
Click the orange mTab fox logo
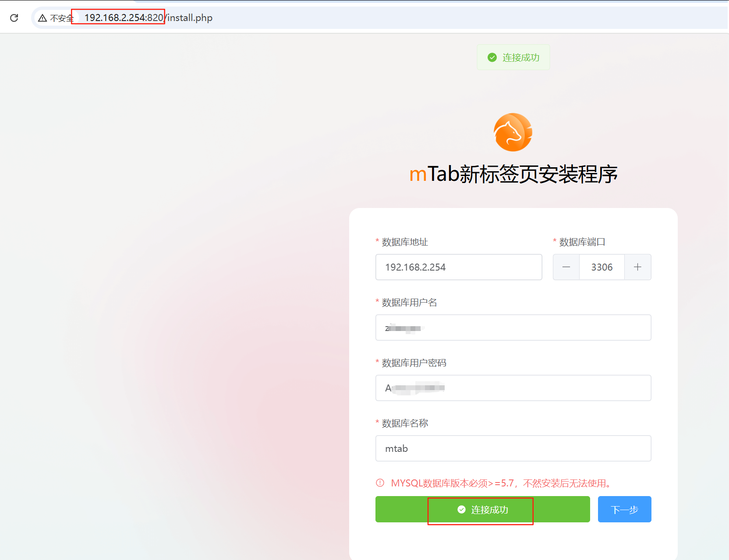(x=513, y=132)
